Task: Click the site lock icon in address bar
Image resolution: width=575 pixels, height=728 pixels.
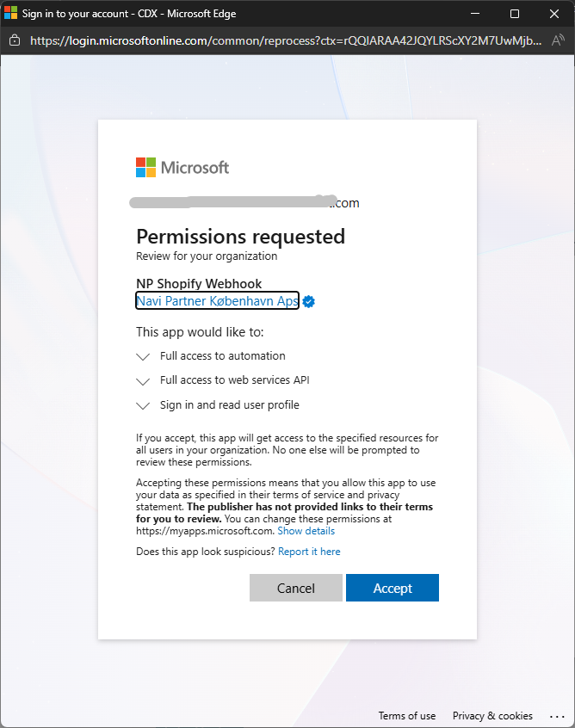Action: (x=15, y=40)
